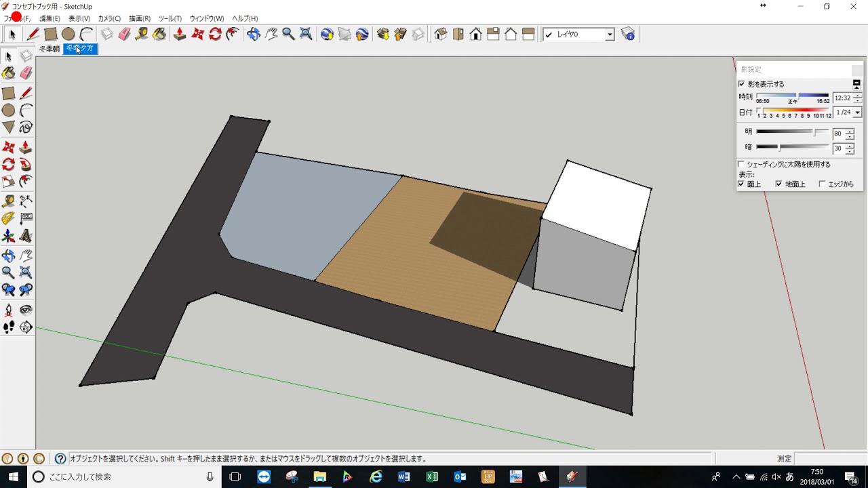
Task: Switch to Front view house icon
Action: [476, 34]
